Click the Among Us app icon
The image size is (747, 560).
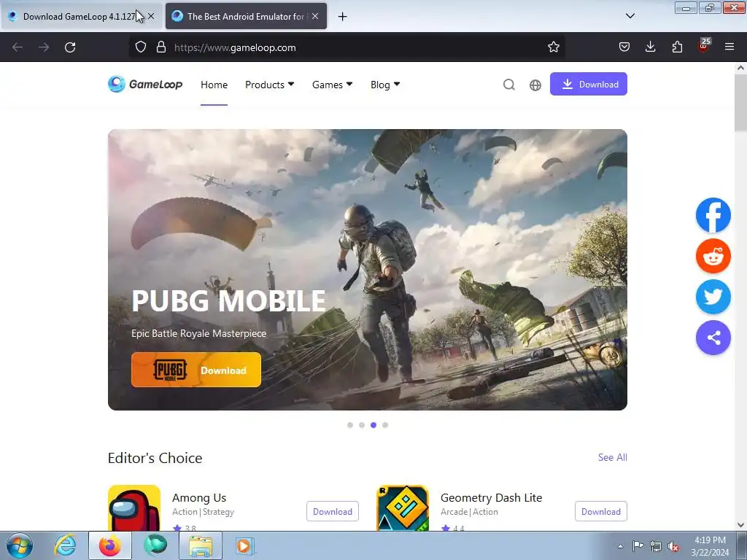click(134, 508)
